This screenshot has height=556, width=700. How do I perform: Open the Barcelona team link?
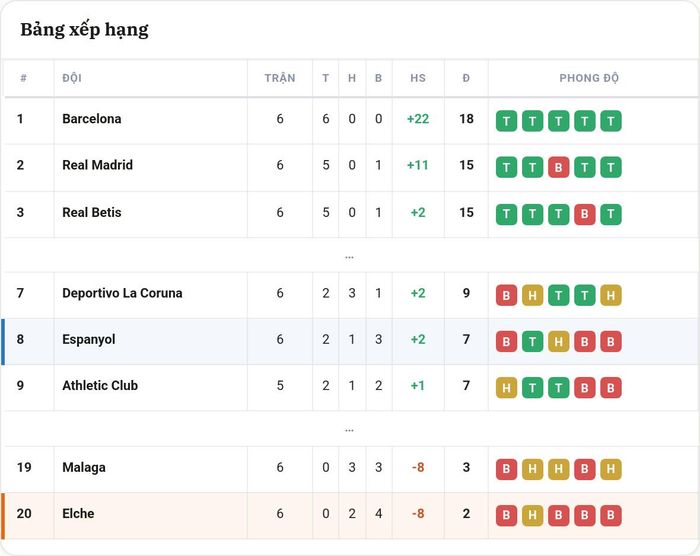[92, 119]
